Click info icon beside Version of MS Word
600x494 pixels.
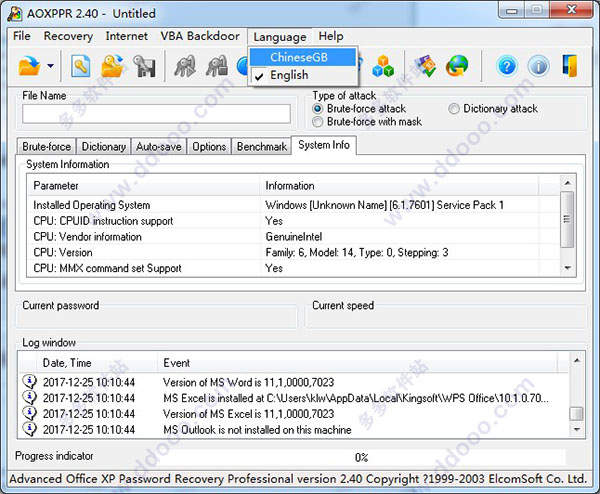coord(29,382)
